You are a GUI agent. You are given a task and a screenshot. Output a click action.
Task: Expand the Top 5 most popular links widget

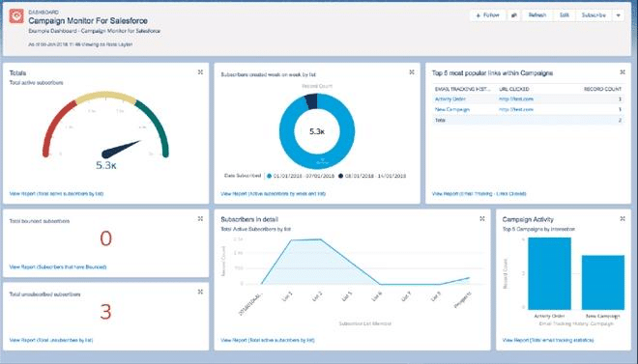[x=623, y=71]
